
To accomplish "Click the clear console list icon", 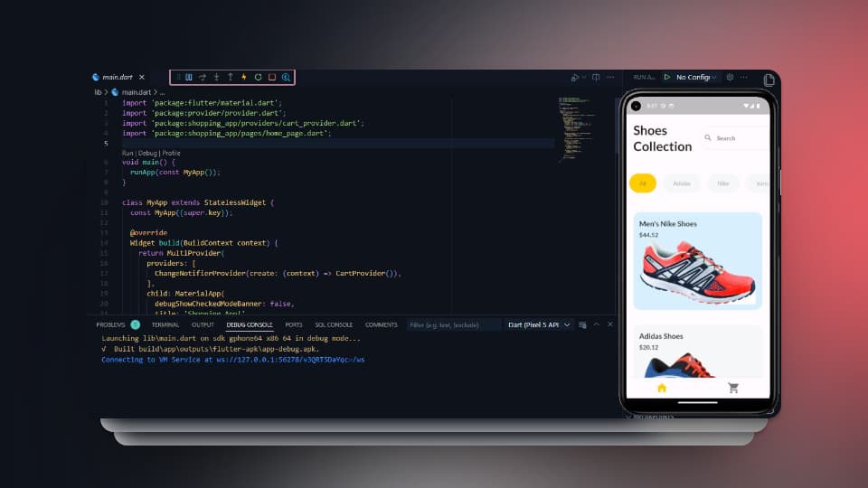I will click(x=582, y=324).
